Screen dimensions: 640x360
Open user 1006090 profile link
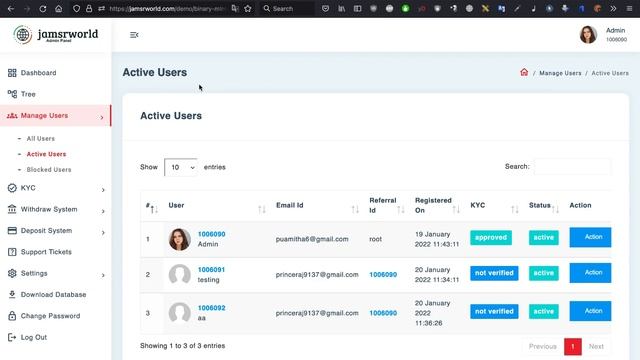pos(211,234)
